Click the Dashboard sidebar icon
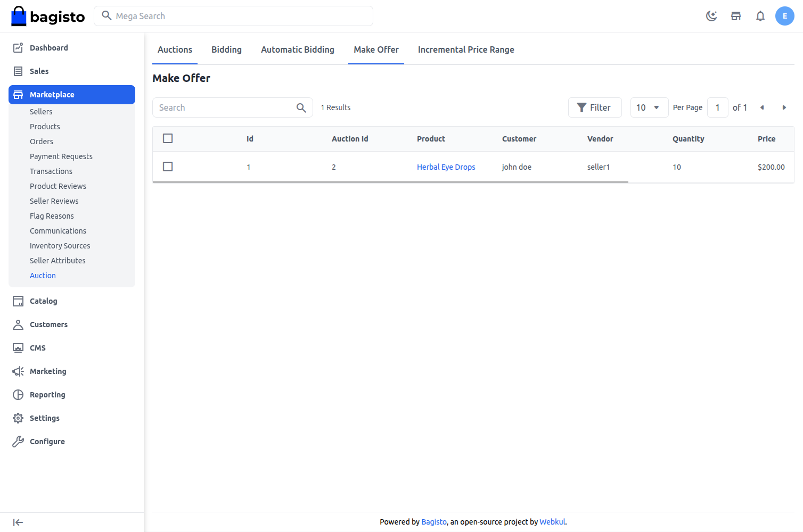This screenshot has height=532, width=803. coord(18,48)
